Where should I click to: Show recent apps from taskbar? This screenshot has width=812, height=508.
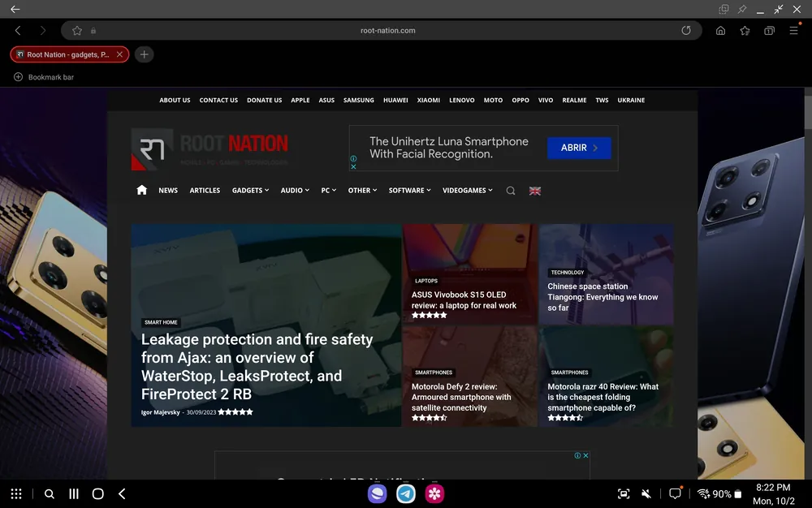pos(74,494)
